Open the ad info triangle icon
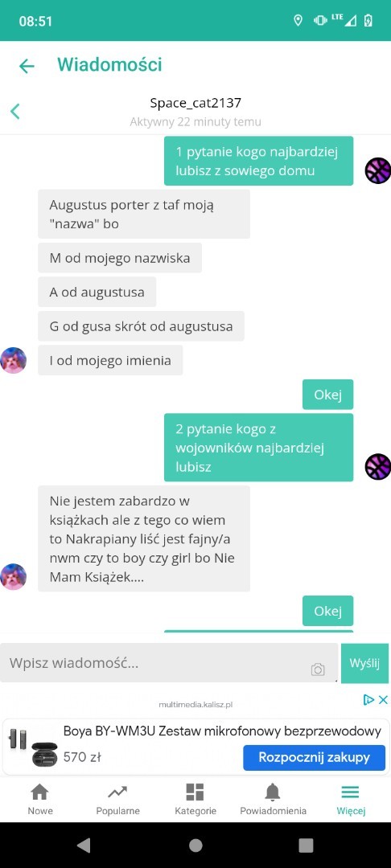 (x=368, y=700)
